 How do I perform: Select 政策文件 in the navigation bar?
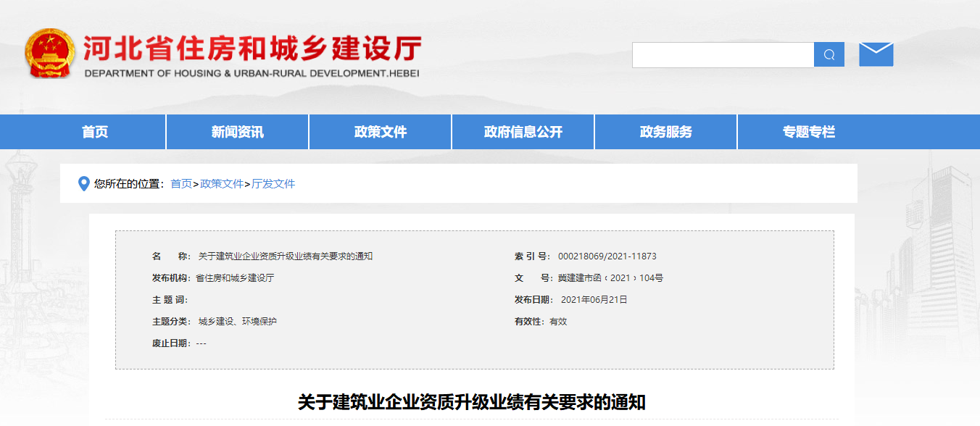(381, 132)
